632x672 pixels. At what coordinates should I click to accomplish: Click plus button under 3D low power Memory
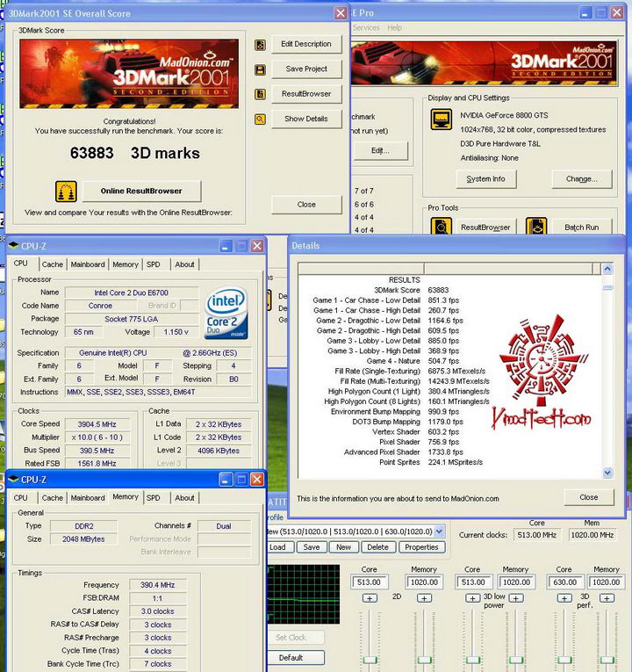(x=516, y=598)
